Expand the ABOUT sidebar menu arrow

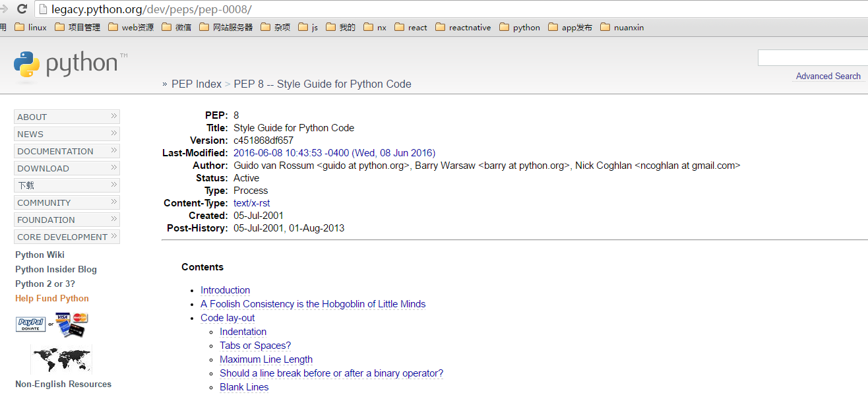click(x=113, y=116)
